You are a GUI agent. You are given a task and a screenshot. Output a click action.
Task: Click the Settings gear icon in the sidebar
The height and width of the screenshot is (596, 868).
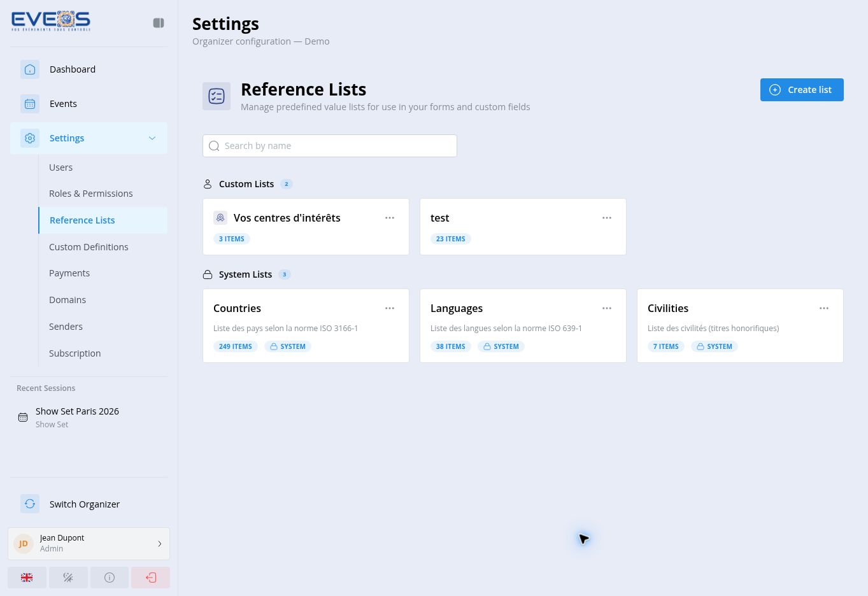(x=30, y=138)
